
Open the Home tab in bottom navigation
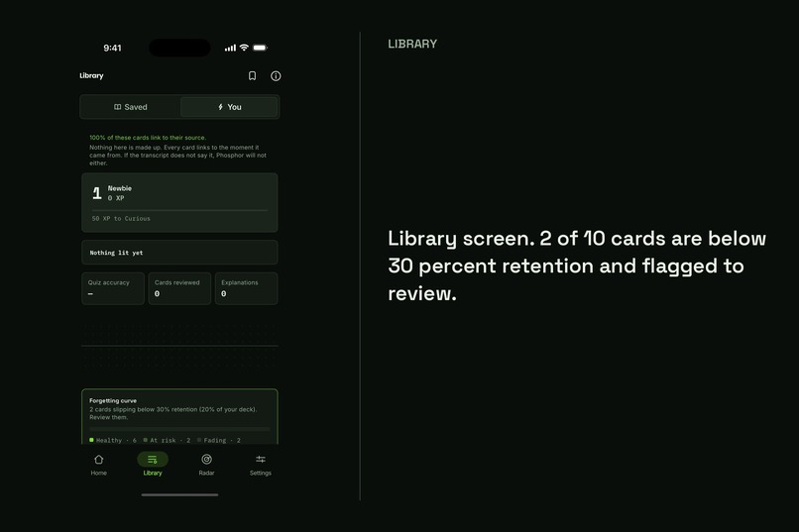[x=99, y=466]
